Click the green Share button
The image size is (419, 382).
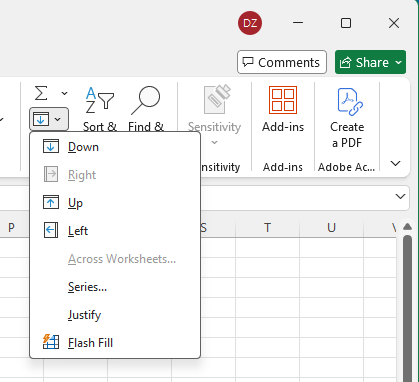click(x=370, y=62)
